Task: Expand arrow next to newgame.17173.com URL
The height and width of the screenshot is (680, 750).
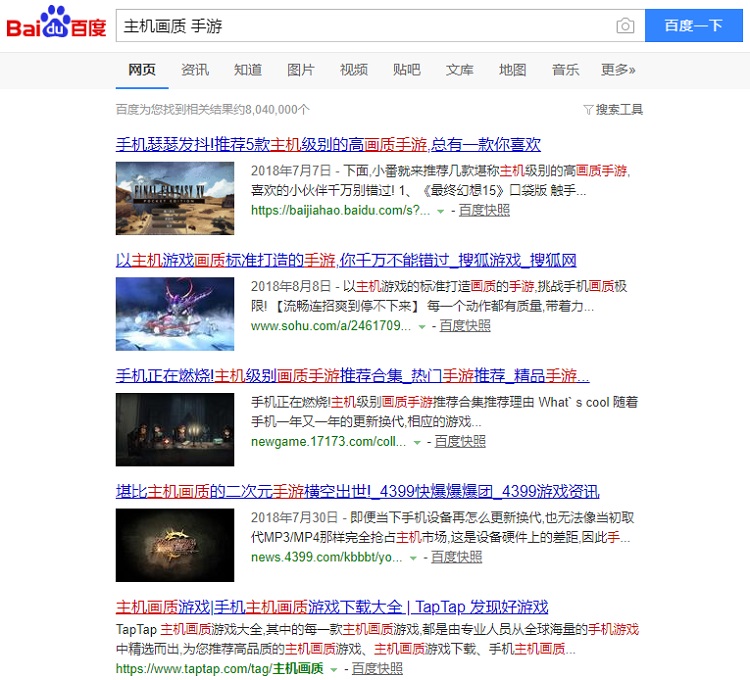Action: (x=417, y=443)
